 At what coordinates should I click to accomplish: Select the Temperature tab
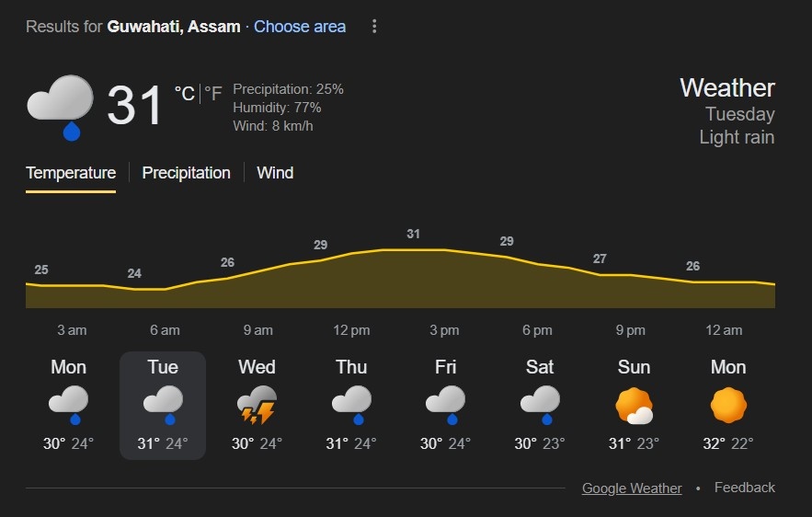(71, 173)
